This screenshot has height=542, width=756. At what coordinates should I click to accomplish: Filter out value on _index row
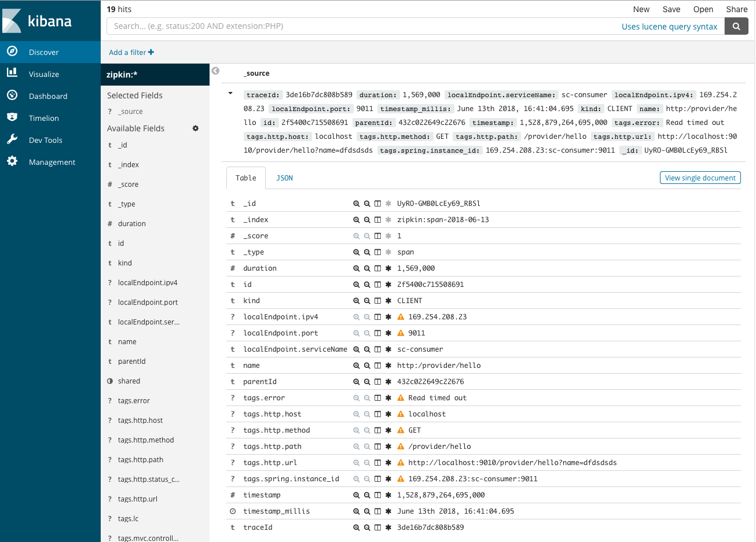[367, 220]
